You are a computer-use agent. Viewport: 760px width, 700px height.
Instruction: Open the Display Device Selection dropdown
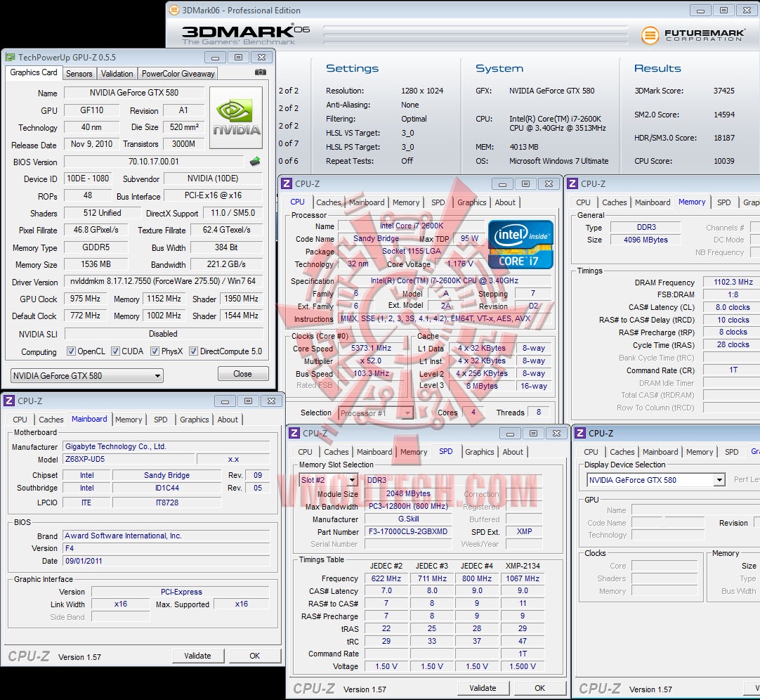point(719,480)
